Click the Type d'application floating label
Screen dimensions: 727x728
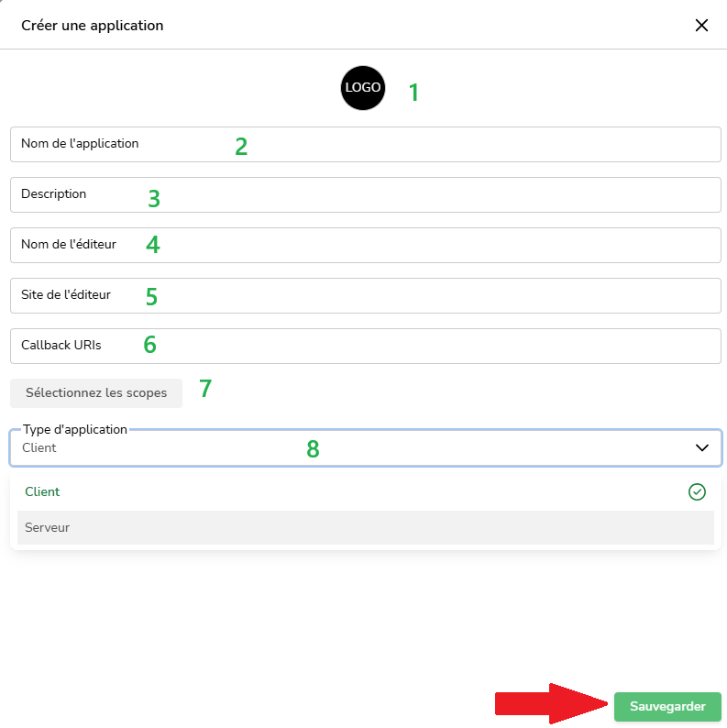75,429
